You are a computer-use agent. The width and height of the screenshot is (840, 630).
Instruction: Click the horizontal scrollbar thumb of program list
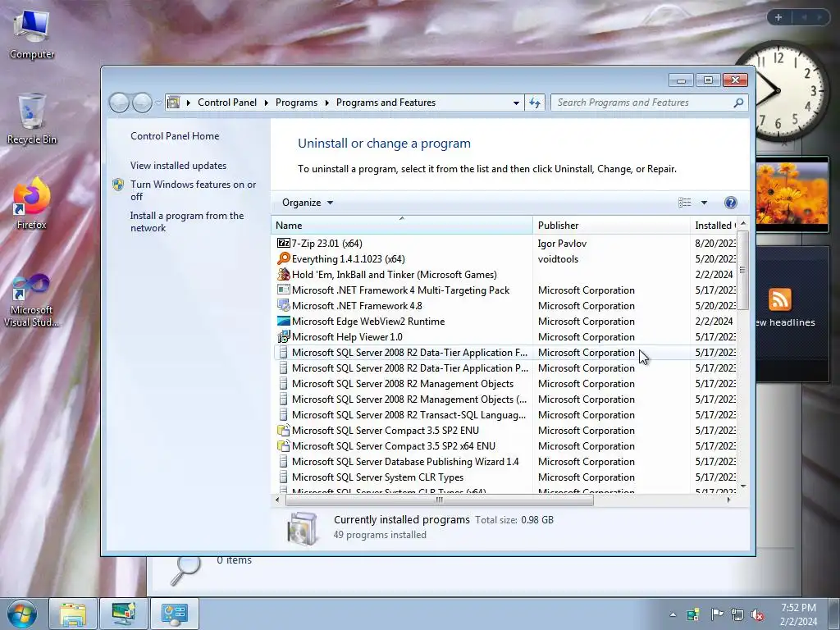click(x=440, y=500)
